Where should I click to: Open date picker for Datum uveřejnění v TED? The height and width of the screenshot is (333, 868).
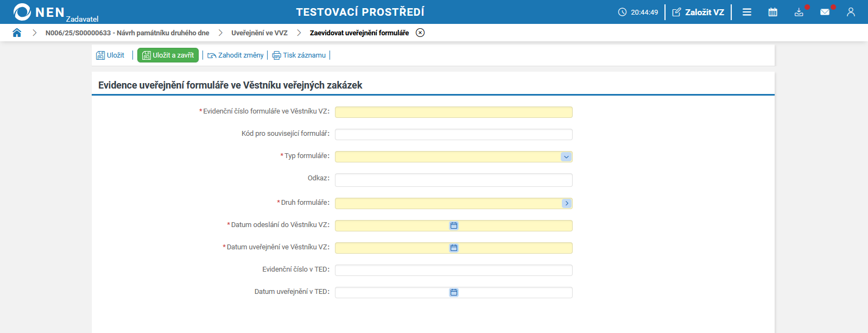[454, 292]
